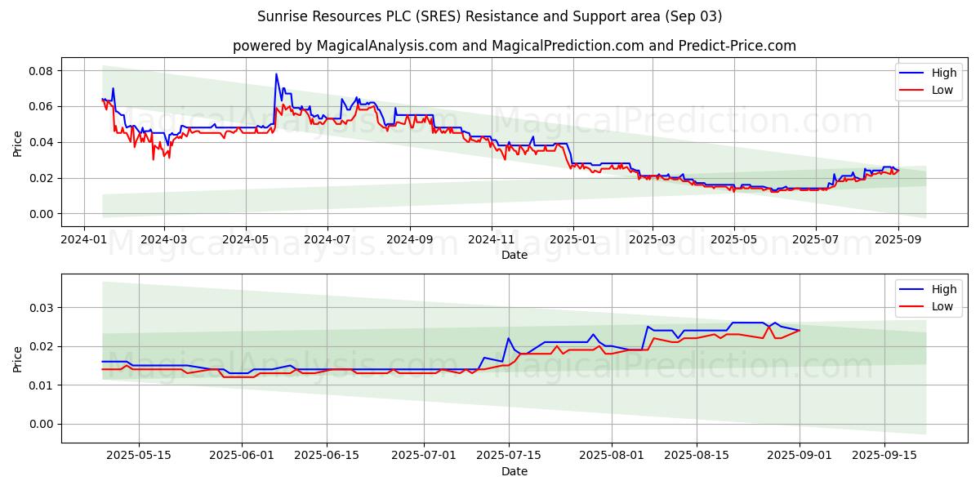Click the blue High line sample in the bottom legend
The width and height of the screenshot is (980, 490).
(912, 290)
